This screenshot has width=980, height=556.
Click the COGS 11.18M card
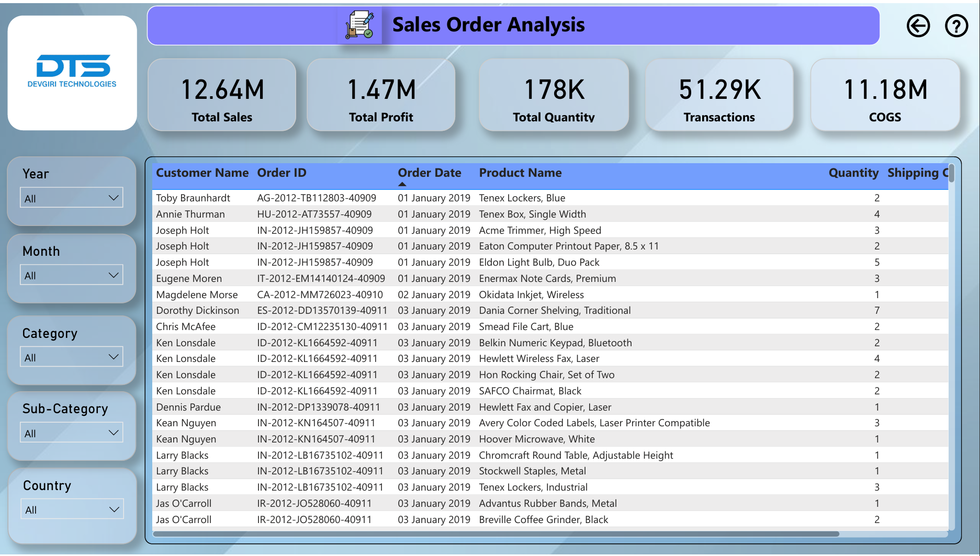click(x=885, y=95)
